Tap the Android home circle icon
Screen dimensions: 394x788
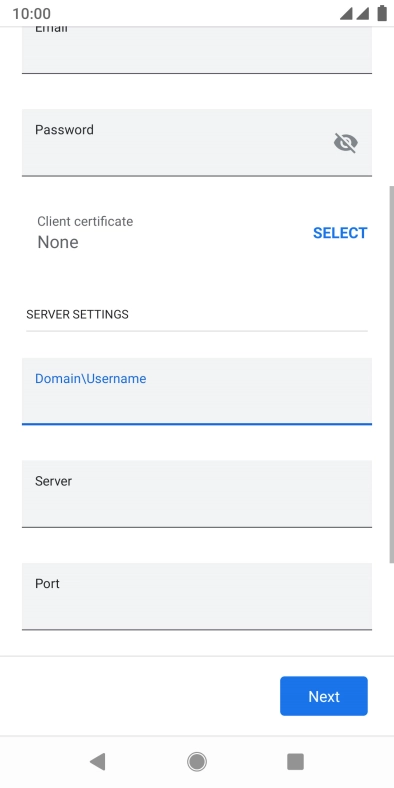(197, 762)
